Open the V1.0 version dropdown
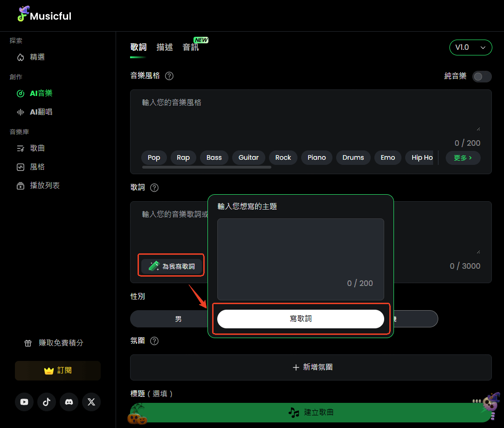 click(470, 47)
